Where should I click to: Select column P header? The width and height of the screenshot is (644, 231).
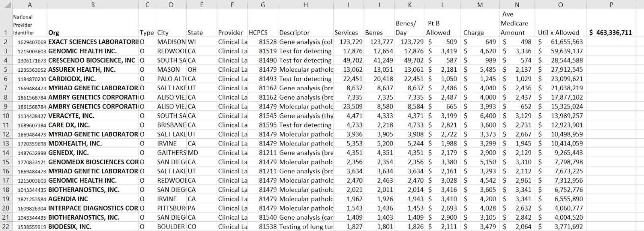[611, 5]
